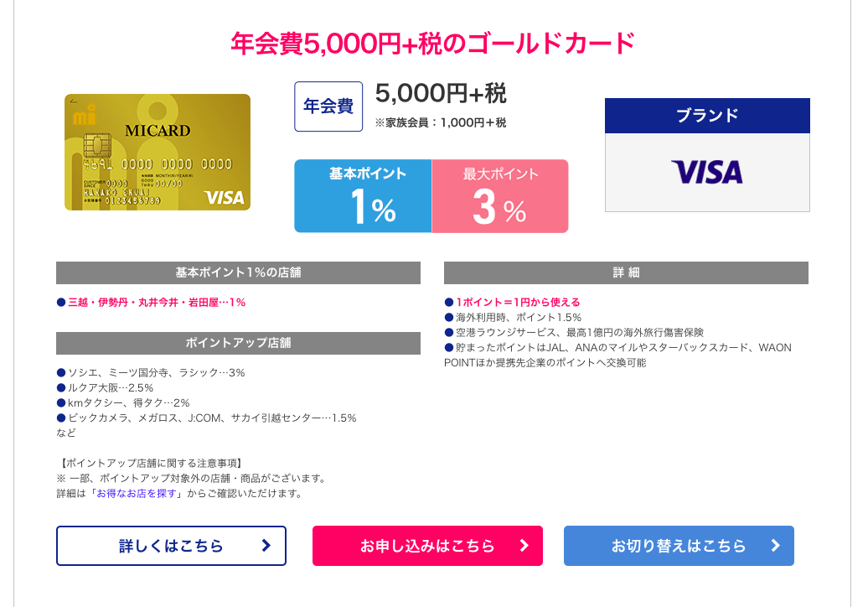Click the chevron arrow on お切り替えはこちら
Screen dimensions: 868x607
click(775, 546)
